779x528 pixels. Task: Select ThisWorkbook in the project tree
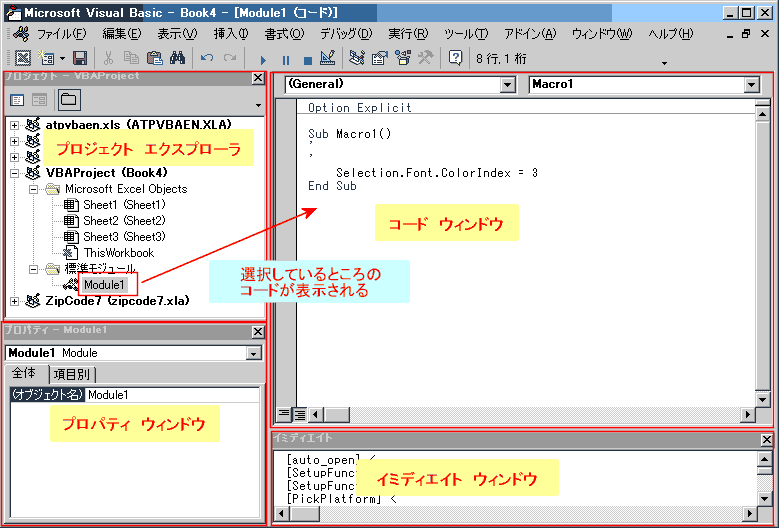point(119,253)
